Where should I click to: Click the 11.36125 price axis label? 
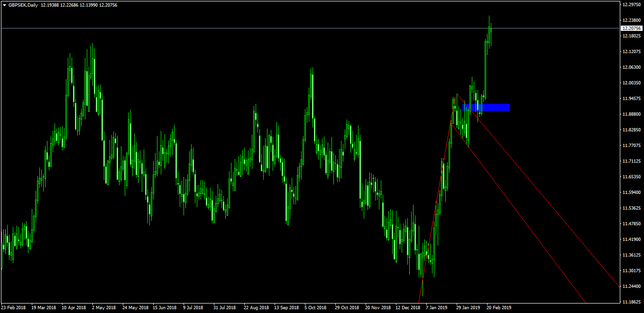tap(631, 255)
